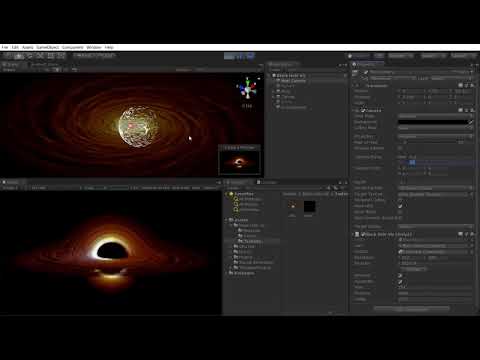Click the Pause button
The height and width of the screenshot is (360, 480).
pos(240,56)
